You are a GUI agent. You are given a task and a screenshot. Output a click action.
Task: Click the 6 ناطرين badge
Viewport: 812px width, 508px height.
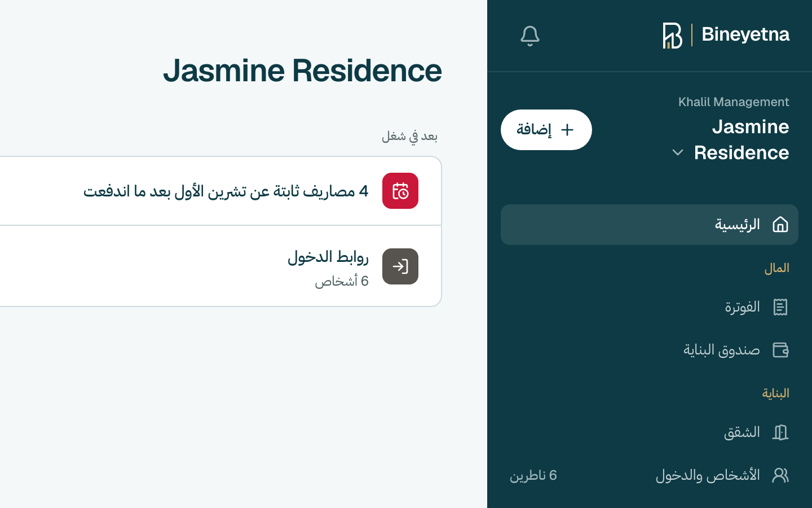point(533,475)
